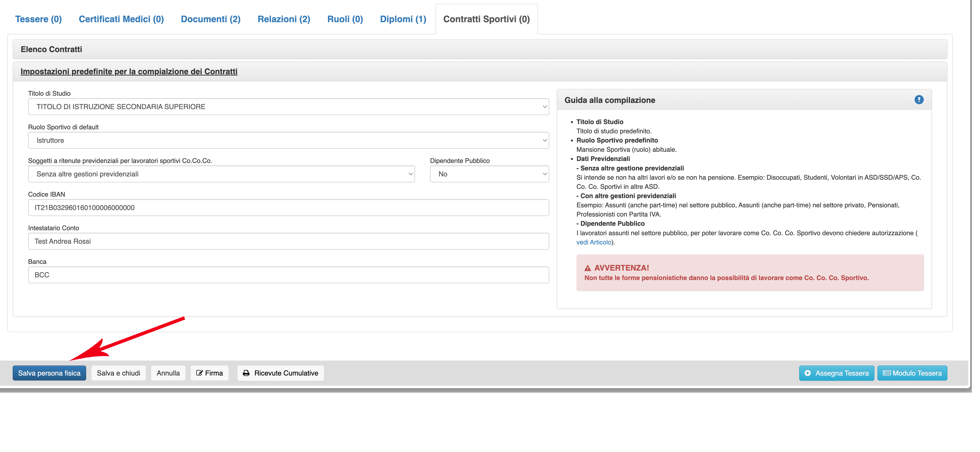
Task: Click into the Codice IBAN field
Action: coord(288,208)
